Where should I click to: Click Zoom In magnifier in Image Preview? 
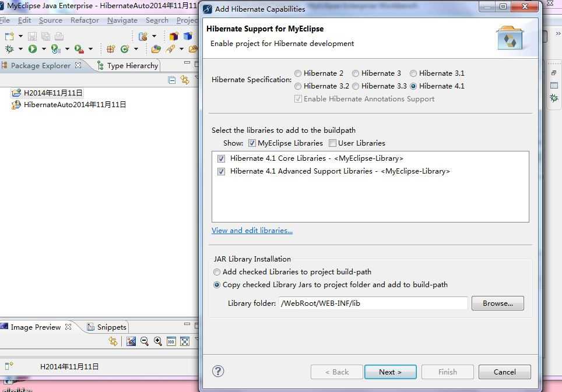158,341
